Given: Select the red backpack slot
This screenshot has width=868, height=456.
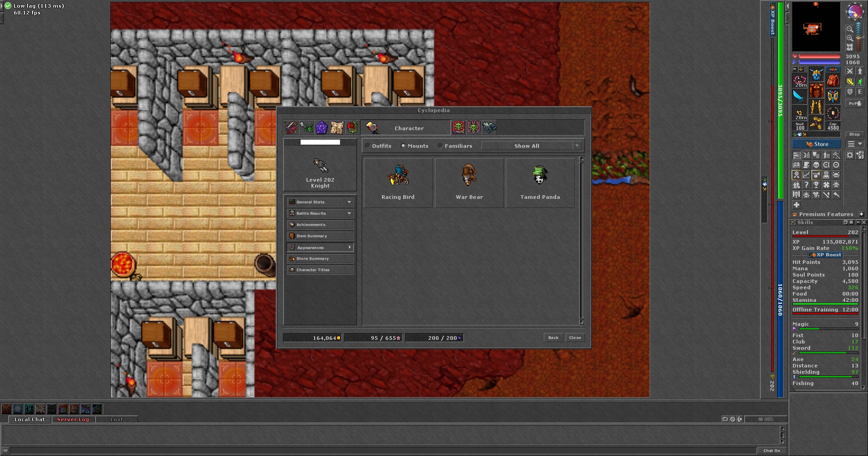Looking at the screenshot, I should coord(833,80).
